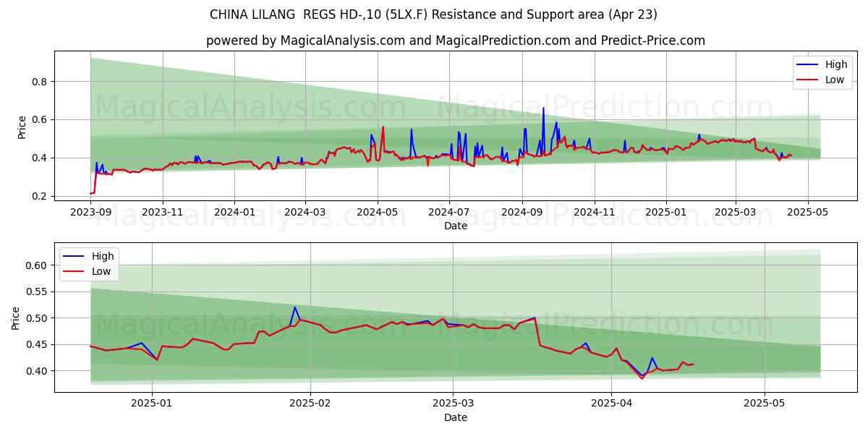Click the 'Price' axis label of the recent-months chart
The height and width of the screenshot is (434, 868).
(16, 318)
